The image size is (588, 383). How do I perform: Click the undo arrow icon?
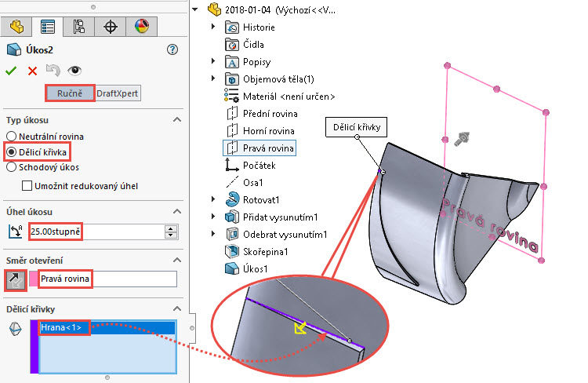pos(53,70)
